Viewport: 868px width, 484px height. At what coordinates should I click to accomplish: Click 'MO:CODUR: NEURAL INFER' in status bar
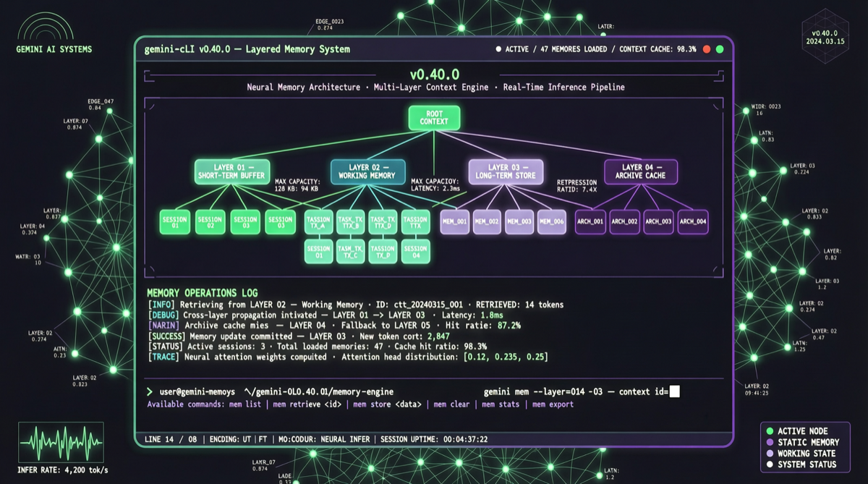(324, 439)
